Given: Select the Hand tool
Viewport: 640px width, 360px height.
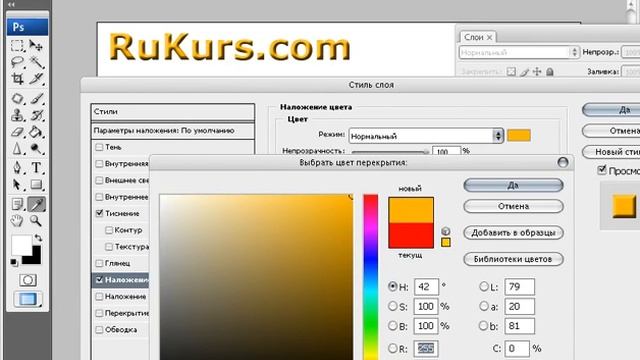Looking at the screenshot, I should point(17,221).
